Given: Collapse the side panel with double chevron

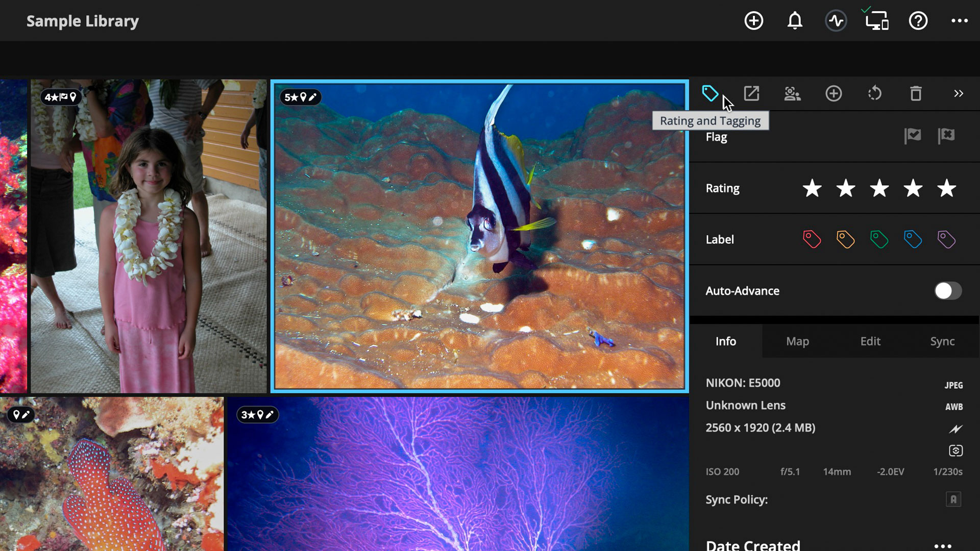Looking at the screenshot, I should 959,93.
